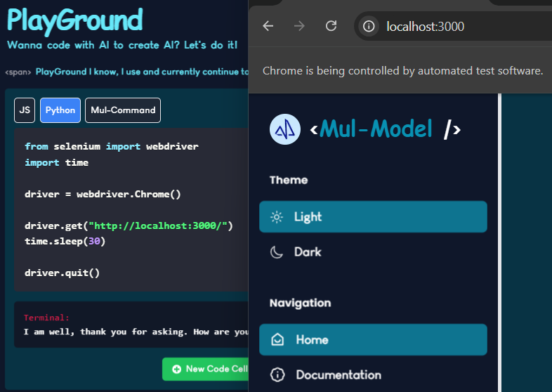Click the sidebar vertical scrollbar

click(499, 242)
